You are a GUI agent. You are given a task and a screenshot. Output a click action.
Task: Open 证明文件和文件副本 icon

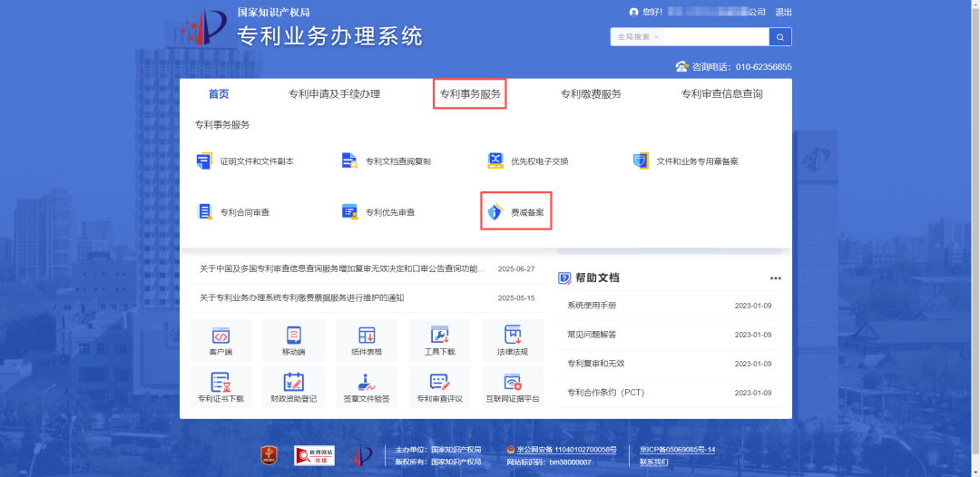204,161
